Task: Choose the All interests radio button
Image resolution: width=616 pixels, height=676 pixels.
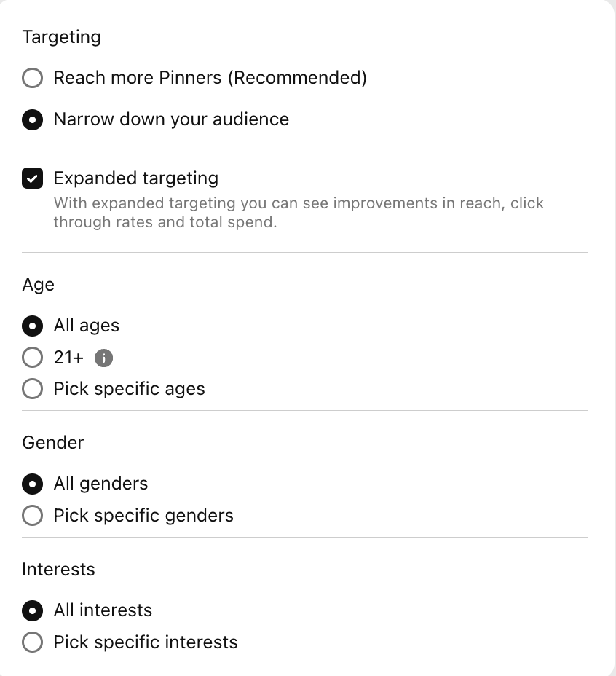Action: pos(32,610)
